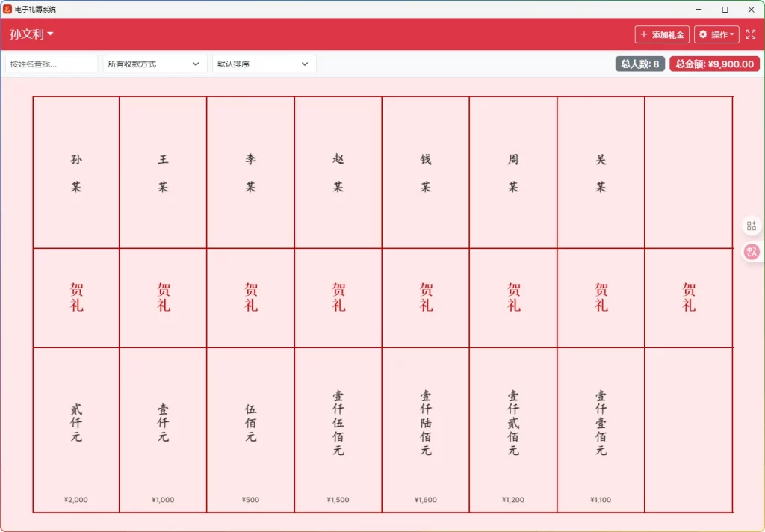Click the empty rightmost 贺礼 column

pyautogui.click(x=688, y=298)
